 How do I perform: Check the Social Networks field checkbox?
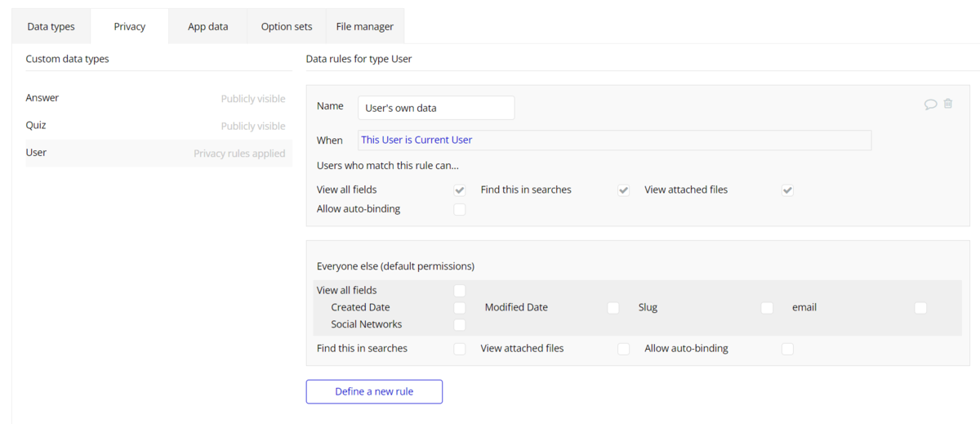pos(460,325)
